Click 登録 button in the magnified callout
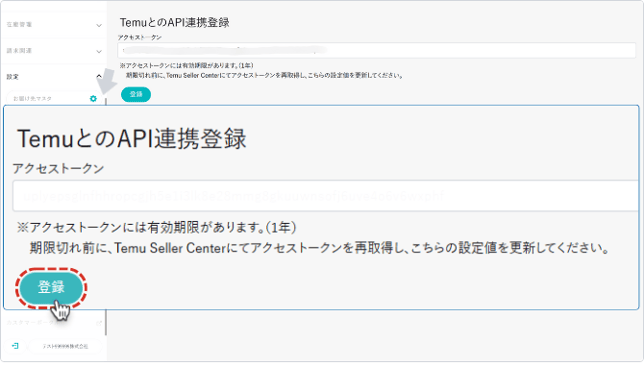Viewport: 644px width, 366px height. [51, 288]
